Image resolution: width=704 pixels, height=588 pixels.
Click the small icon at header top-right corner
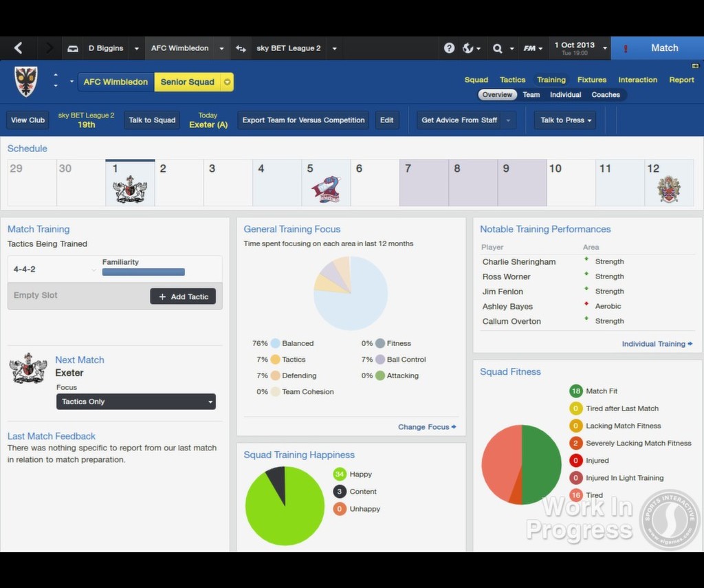click(x=695, y=66)
